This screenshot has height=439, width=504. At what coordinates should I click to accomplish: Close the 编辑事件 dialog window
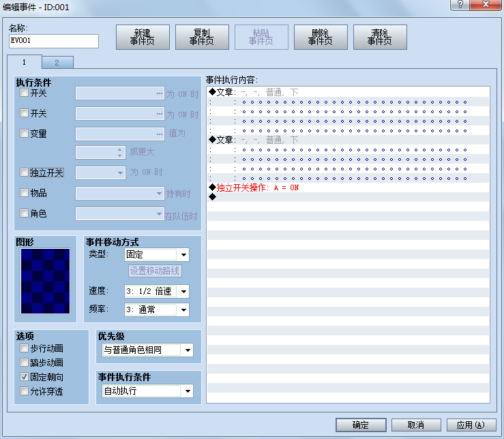(486, 5)
